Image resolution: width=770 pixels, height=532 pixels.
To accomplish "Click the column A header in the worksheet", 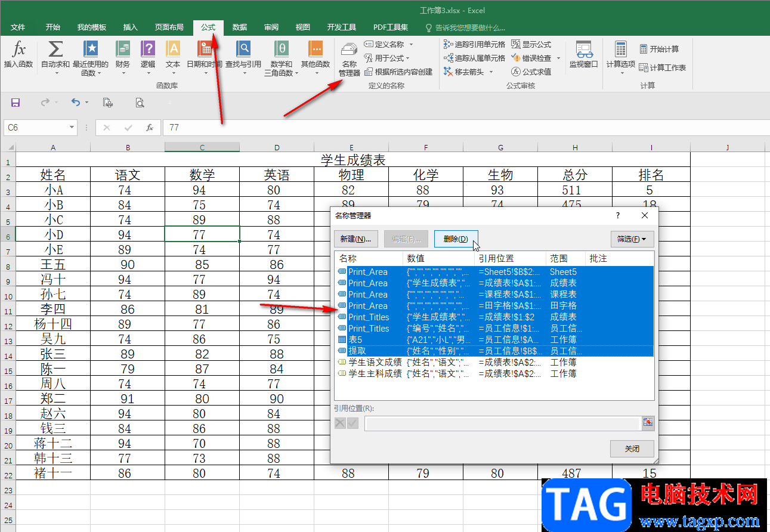I will (53, 147).
